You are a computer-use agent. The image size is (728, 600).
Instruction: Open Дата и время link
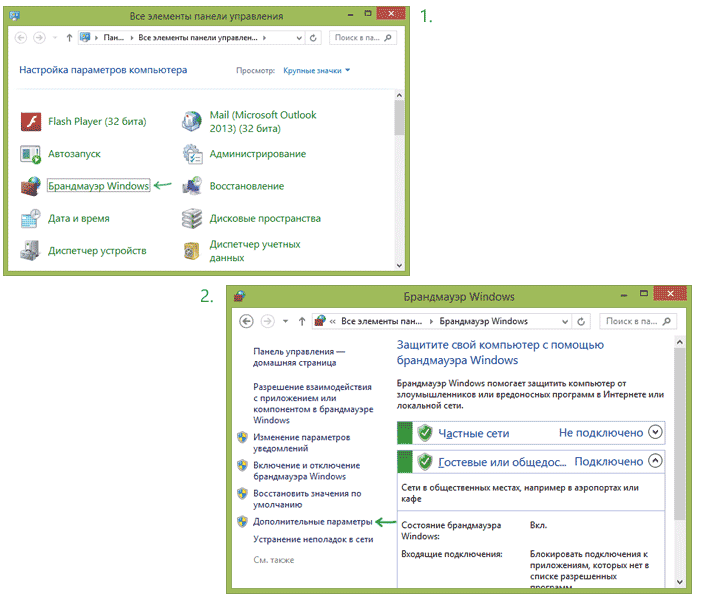click(79, 218)
